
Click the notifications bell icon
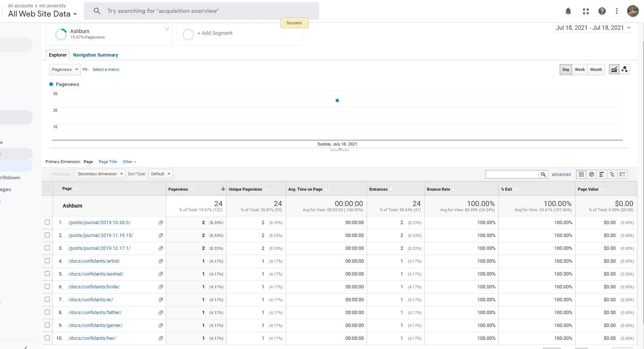click(x=568, y=11)
